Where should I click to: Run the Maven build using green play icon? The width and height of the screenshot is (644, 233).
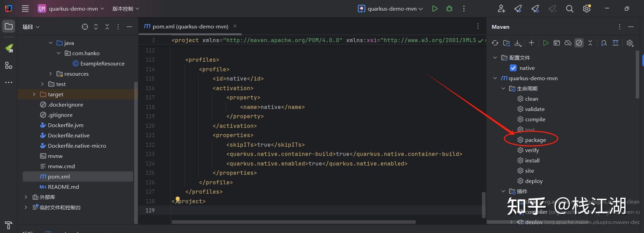pyautogui.click(x=546, y=43)
